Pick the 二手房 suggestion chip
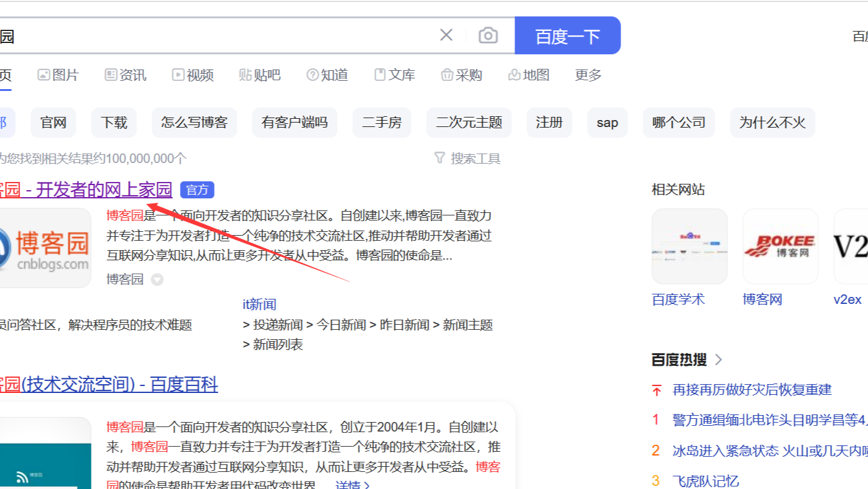 pos(382,123)
